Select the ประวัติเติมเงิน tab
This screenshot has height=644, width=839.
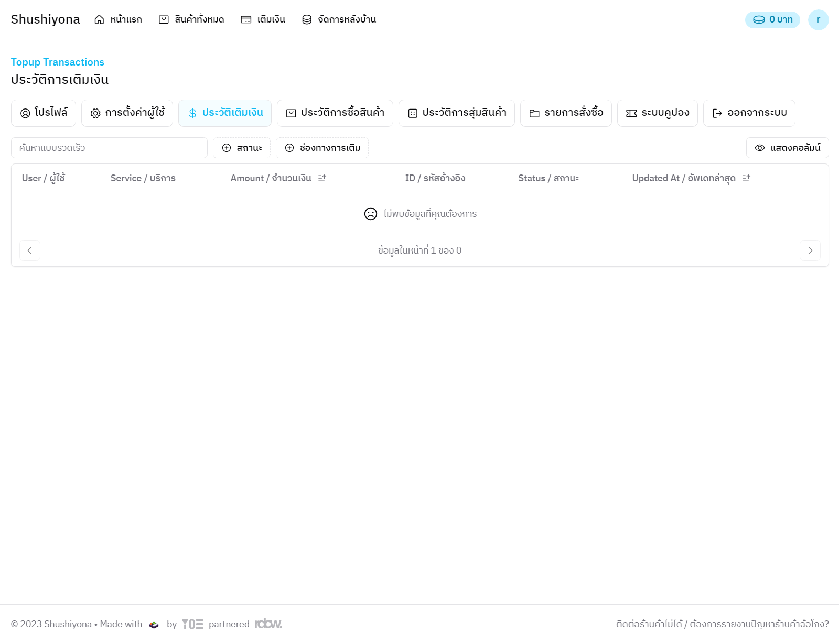tap(225, 113)
